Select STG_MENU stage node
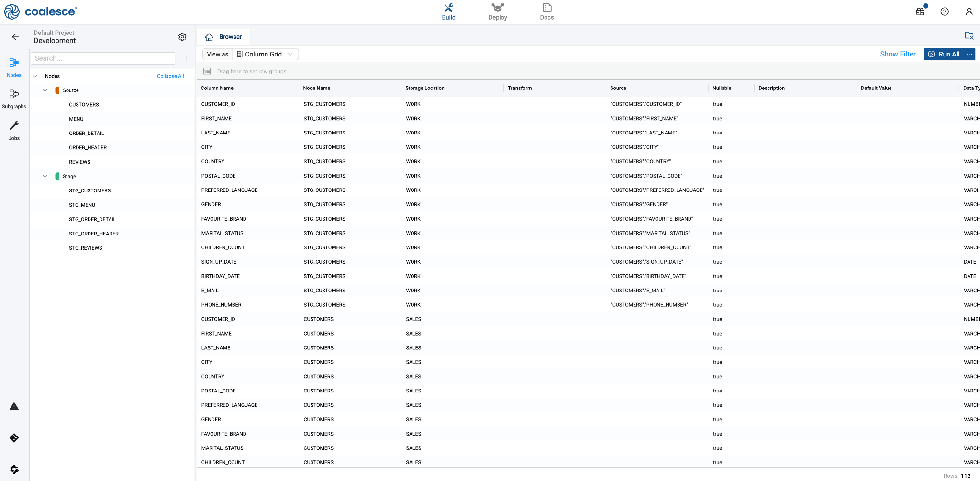The height and width of the screenshot is (481, 980). point(82,205)
